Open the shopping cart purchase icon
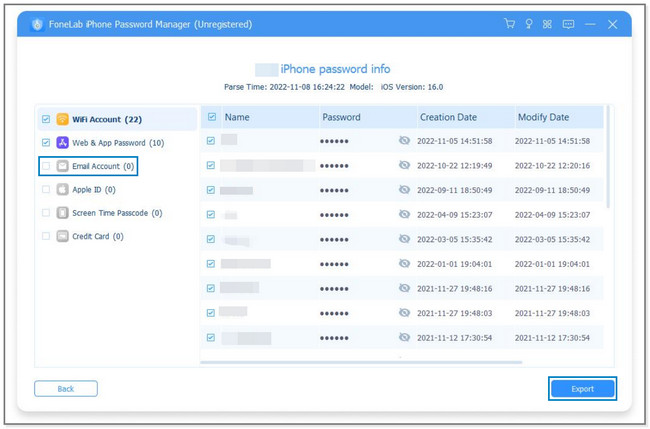 tap(509, 24)
